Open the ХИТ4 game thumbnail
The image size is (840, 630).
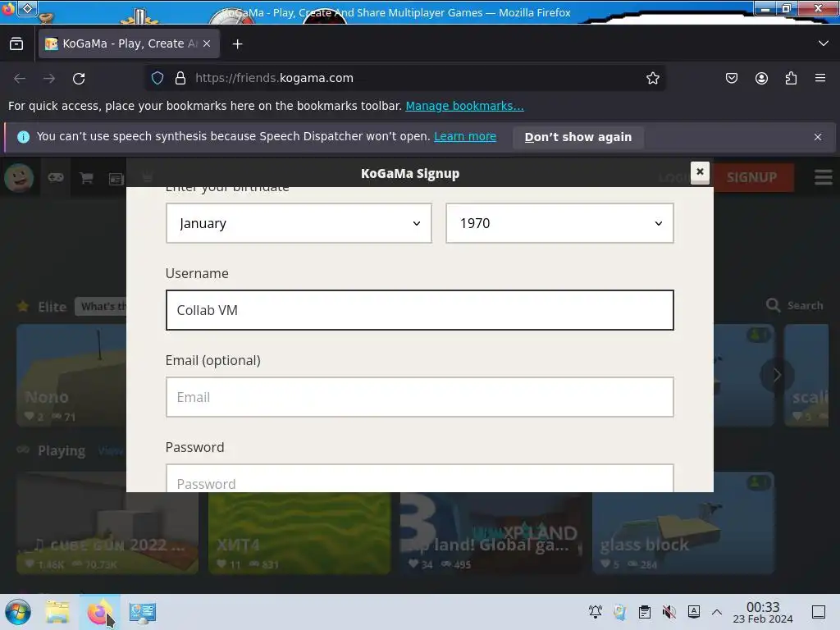click(x=299, y=532)
